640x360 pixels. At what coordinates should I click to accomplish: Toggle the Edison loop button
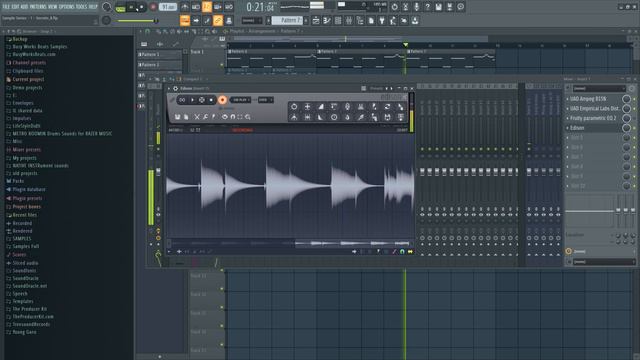click(x=182, y=100)
